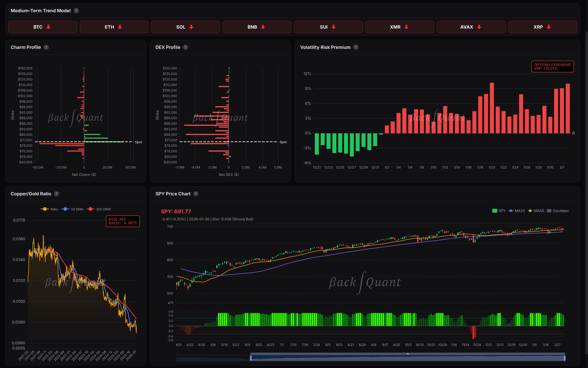Click the down arrow beside XRP

pos(549,27)
